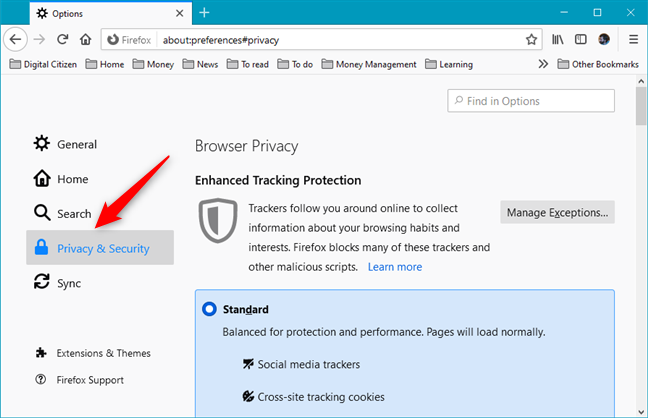Open the To read bookmarks folder

tap(248, 64)
